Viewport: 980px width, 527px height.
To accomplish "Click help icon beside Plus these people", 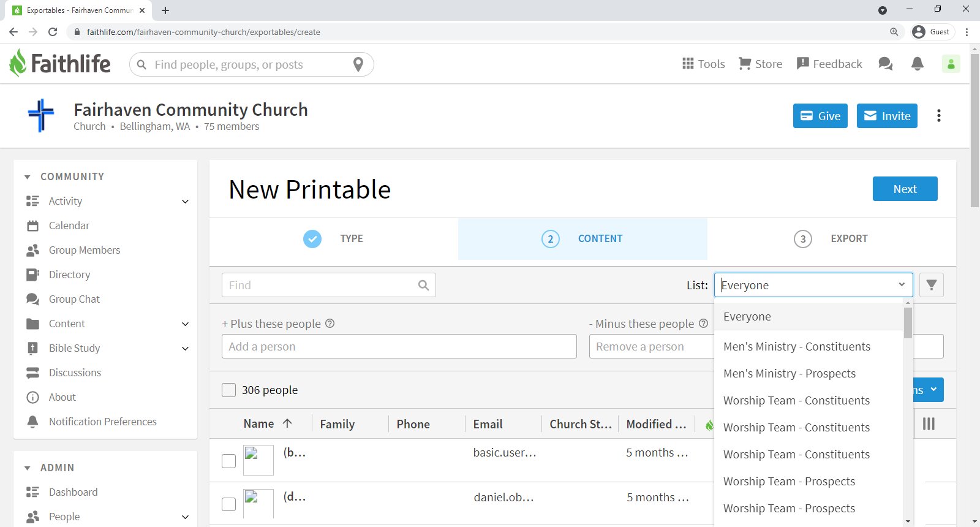I will 330,324.
